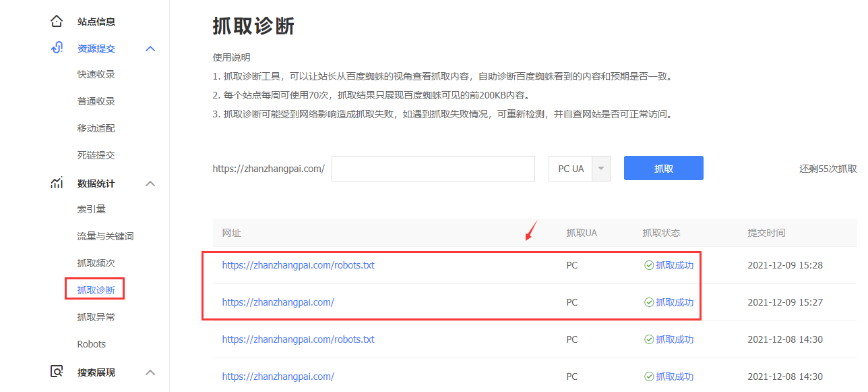Open the PC UA dropdown
Image resolution: width=868 pixels, height=392 pixels.
click(580, 169)
